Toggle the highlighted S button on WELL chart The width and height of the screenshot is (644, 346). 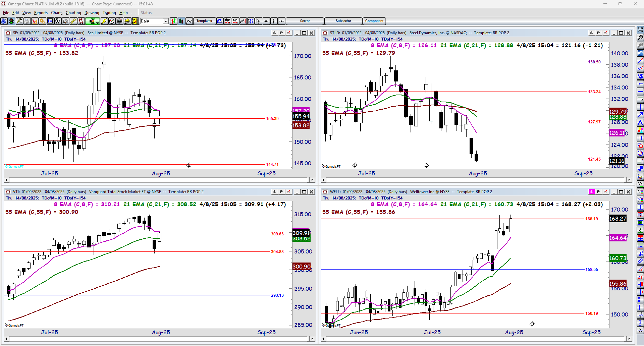click(x=591, y=192)
